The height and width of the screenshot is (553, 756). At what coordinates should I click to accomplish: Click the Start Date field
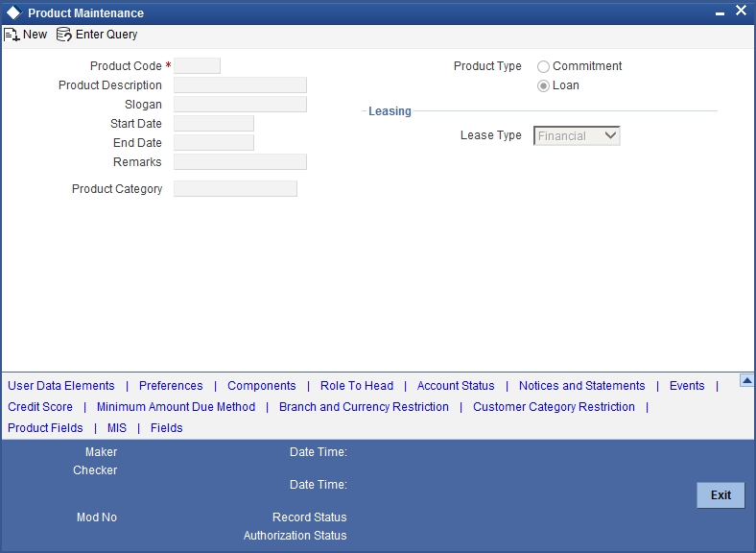pyautogui.click(x=214, y=124)
